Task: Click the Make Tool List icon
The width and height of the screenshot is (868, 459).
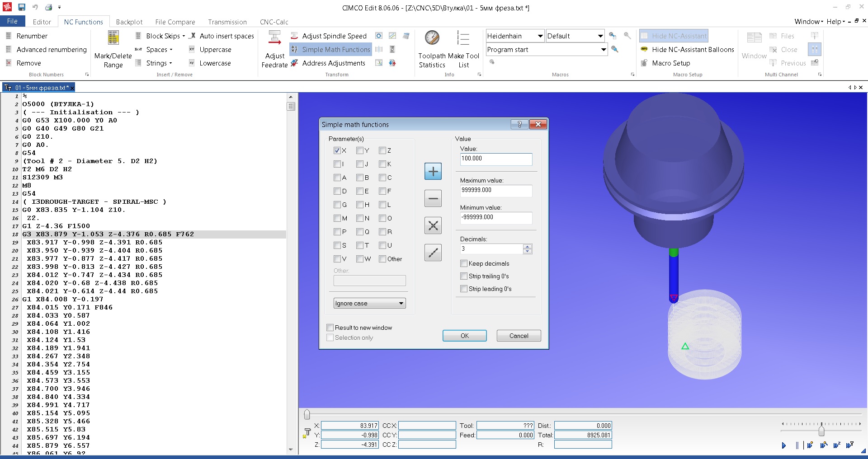Action: point(463,38)
